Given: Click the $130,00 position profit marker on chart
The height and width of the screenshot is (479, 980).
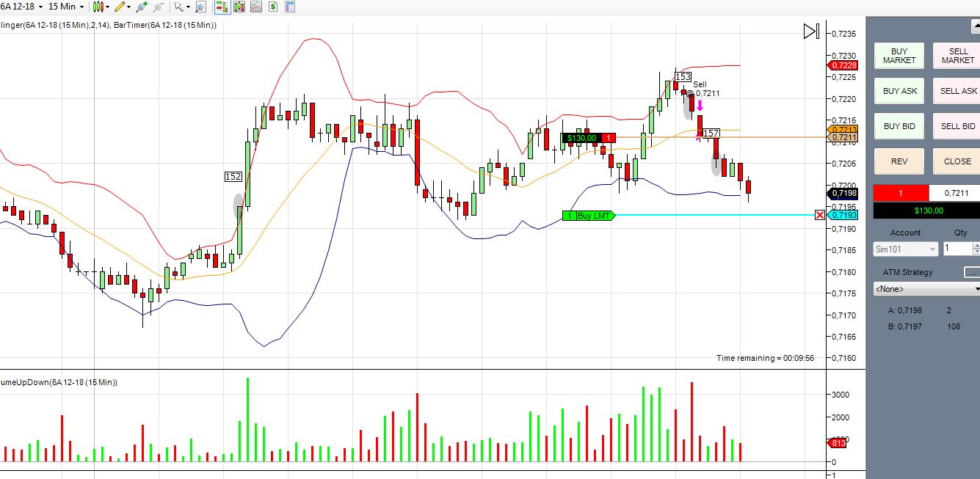Looking at the screenshot, I should pyautogui.click(x=588, y=138).
